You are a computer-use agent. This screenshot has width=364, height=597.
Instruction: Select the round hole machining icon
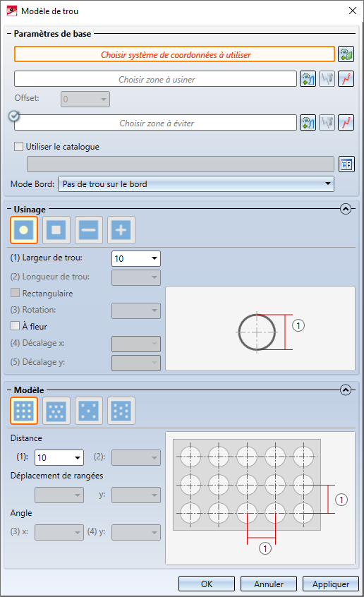tap(24, 230)
